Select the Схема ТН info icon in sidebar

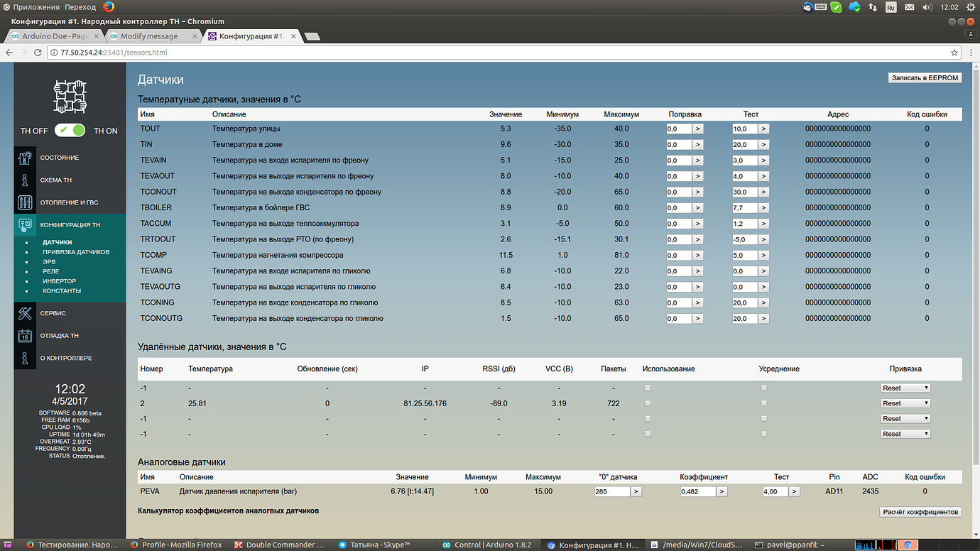[x=25, y=180]
